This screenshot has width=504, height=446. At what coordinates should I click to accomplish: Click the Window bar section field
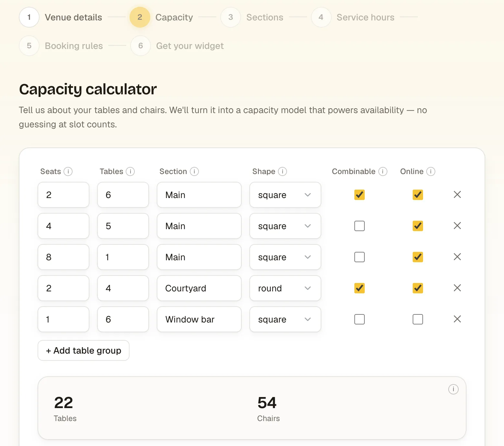coord(199,319)
